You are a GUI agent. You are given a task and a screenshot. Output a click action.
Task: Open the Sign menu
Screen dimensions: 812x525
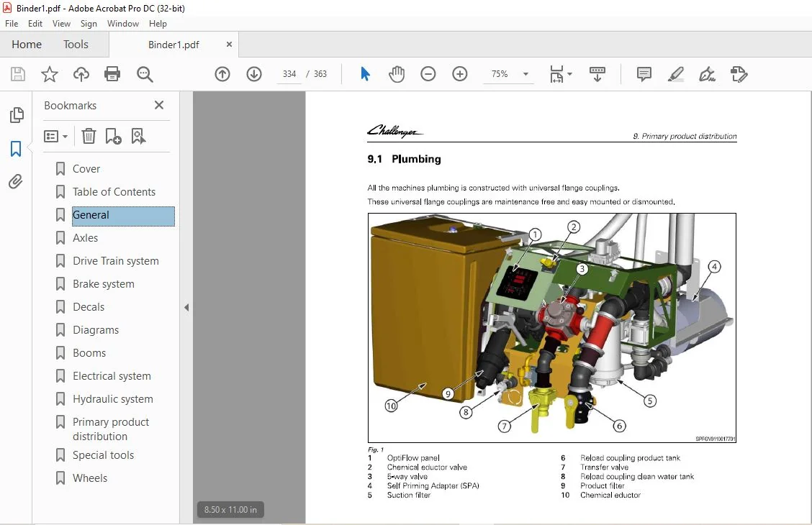tap(89, 23)
